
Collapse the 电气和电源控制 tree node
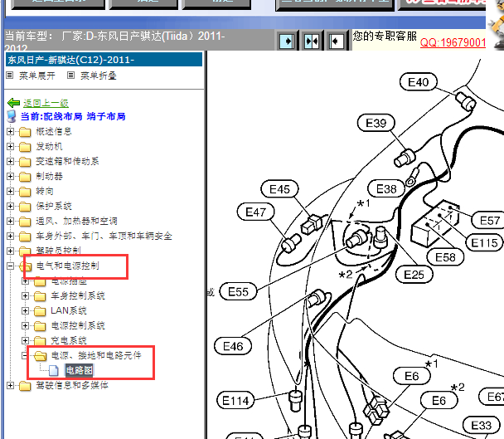(11, 266)
